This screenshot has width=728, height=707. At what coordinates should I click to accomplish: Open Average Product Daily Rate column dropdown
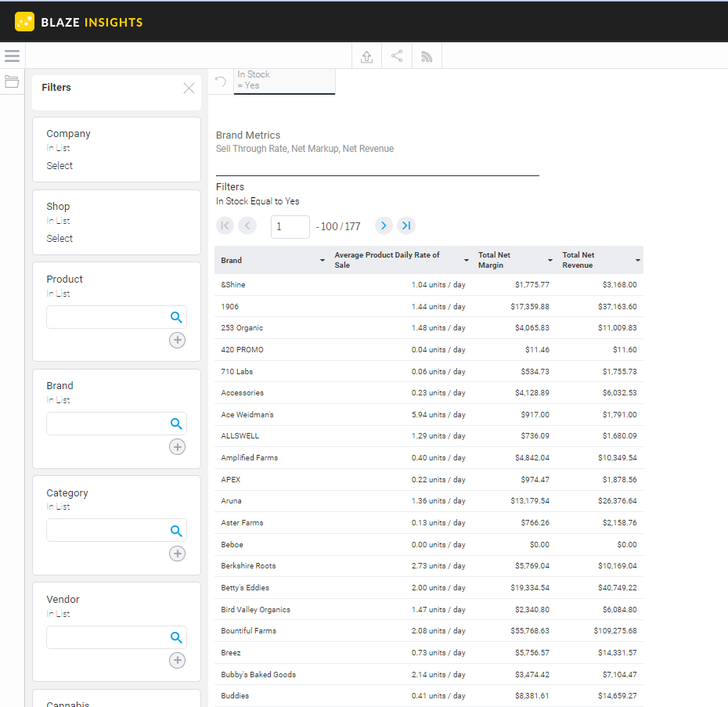467,260
